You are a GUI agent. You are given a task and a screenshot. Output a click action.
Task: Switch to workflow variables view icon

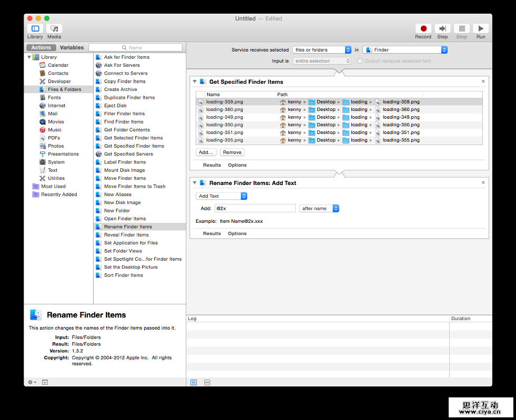point(207,382)
